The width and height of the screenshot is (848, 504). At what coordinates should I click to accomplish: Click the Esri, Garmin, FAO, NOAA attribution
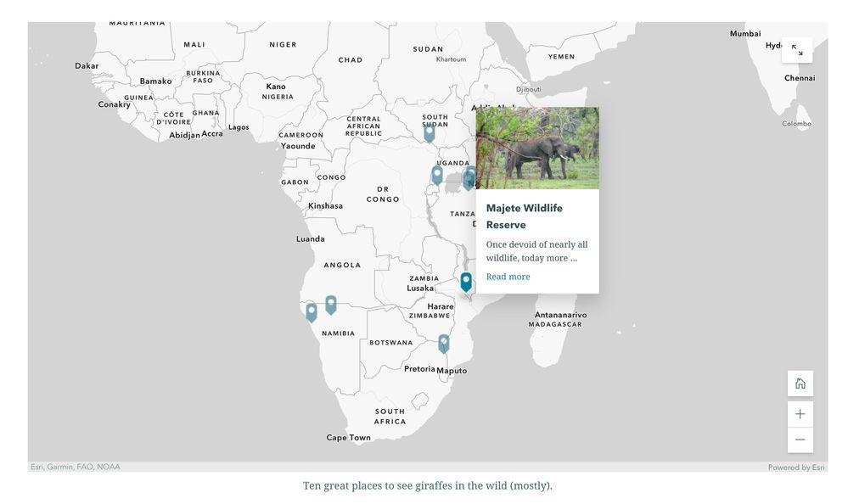pyautogui.click(x=76, y=467)
